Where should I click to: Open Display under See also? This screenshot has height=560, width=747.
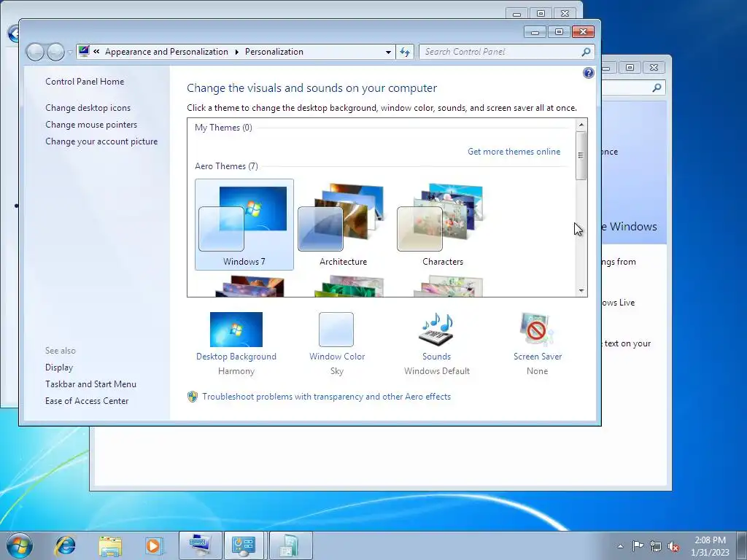59,367
